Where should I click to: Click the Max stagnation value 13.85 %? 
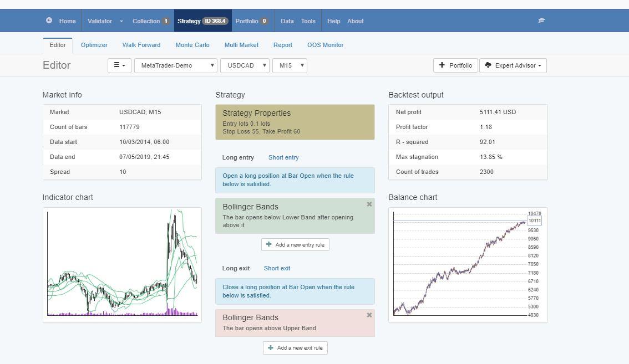tap(491, 157)
